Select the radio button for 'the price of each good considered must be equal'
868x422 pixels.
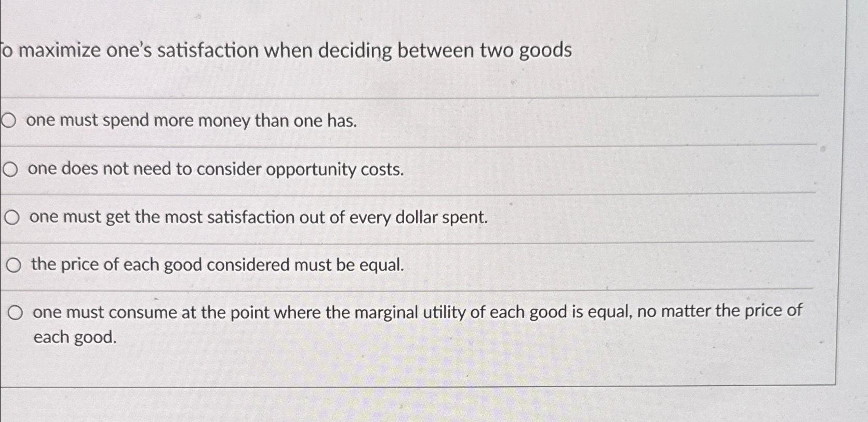[x=14, y=265]
